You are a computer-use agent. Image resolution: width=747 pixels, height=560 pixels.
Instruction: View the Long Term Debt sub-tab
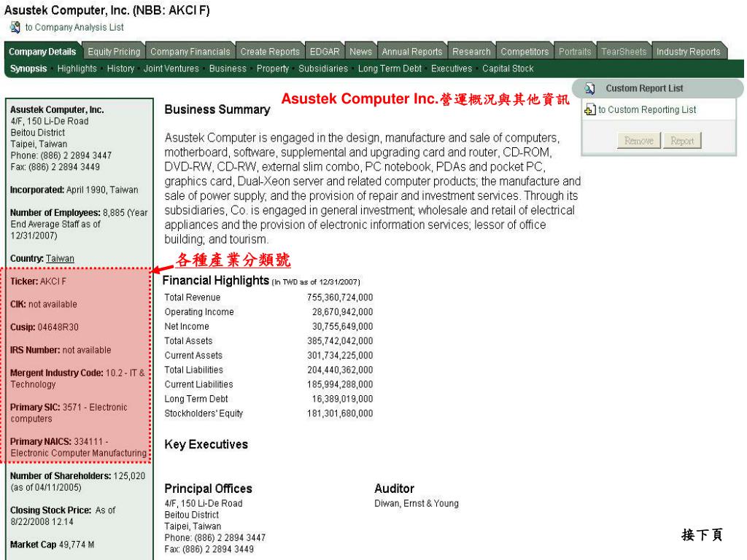point(390,69)
